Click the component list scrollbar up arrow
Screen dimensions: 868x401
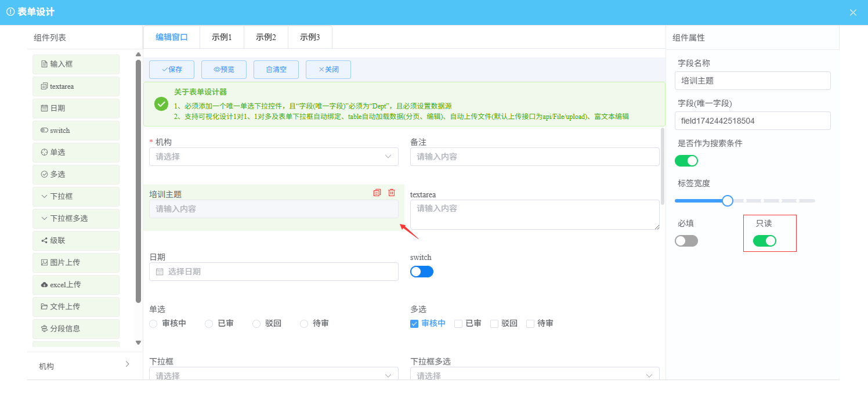click(138, 55)
